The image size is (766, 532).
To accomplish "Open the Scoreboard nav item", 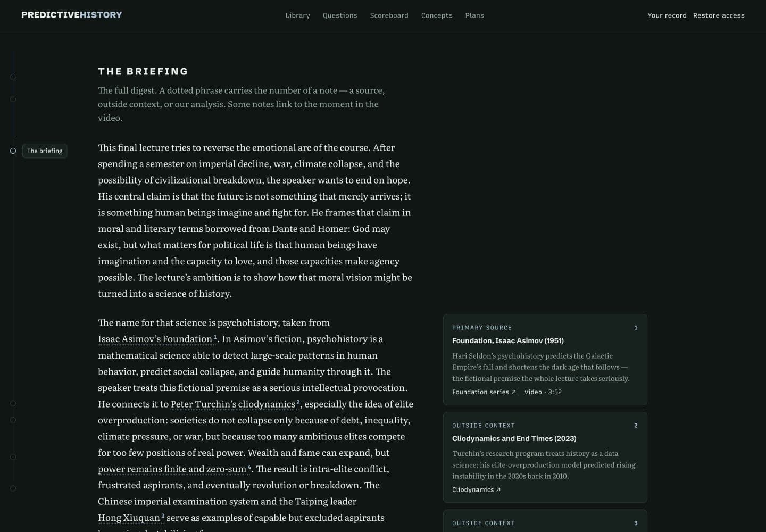I will tap(389, 15).
